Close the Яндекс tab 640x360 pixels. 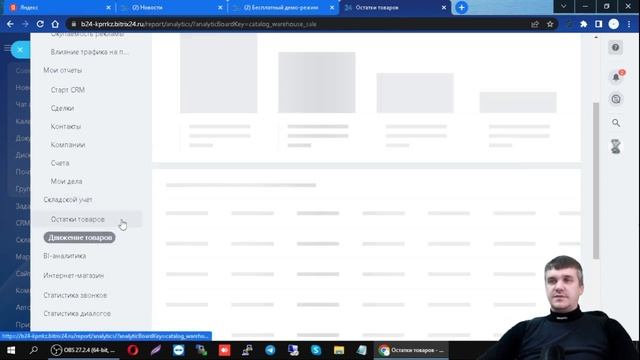pyautogui.click(x=108, y=7)
